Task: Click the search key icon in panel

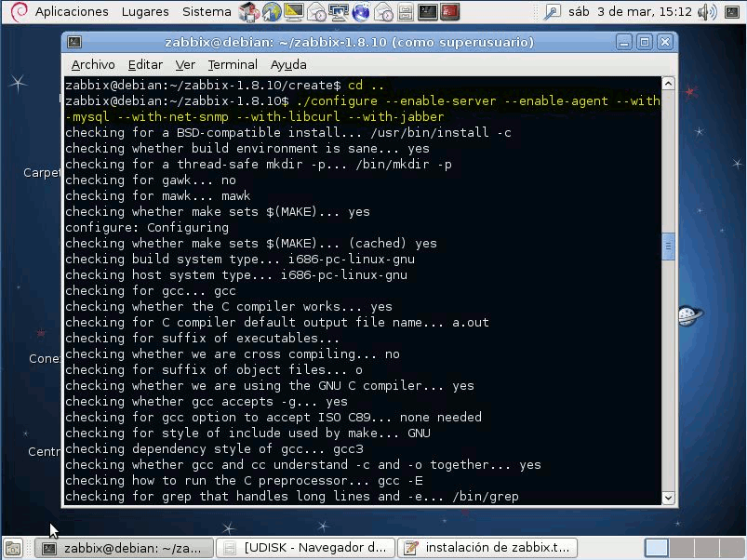Action: coord(553,12)
